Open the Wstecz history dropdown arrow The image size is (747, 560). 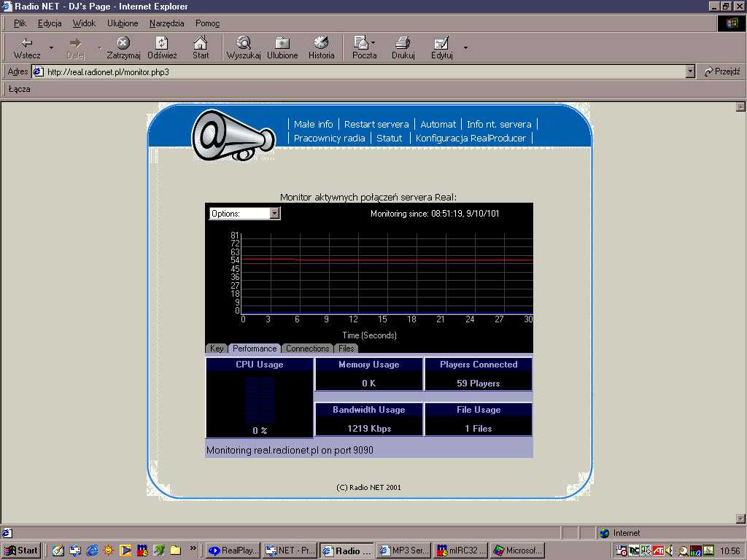point(51,47)
